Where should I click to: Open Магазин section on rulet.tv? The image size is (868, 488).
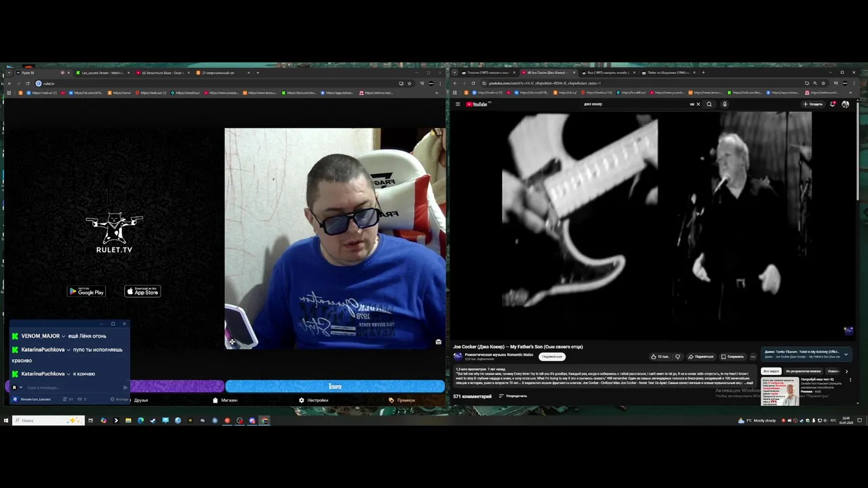tap(225, 401)
